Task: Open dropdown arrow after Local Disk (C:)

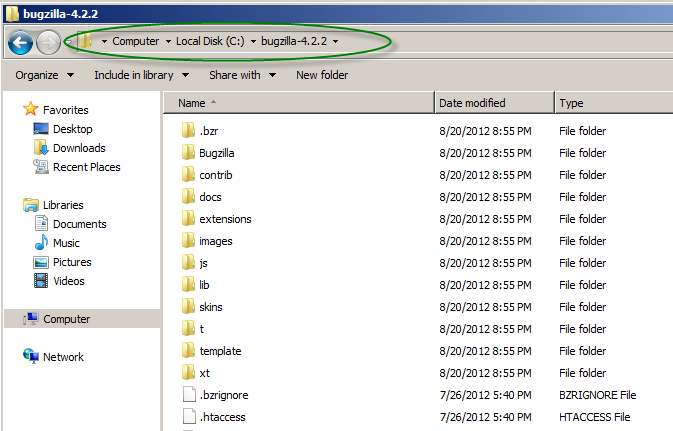Action: [x=253, y=42]
